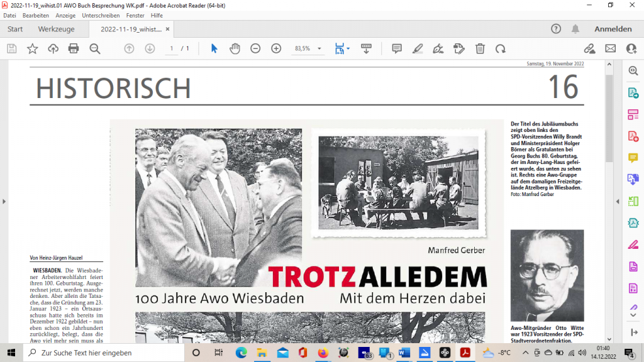Image resolution: width=644 pixels, height=362 pixels.
Task: Activate the hand pan tool
Action: [x=235, y=48]
